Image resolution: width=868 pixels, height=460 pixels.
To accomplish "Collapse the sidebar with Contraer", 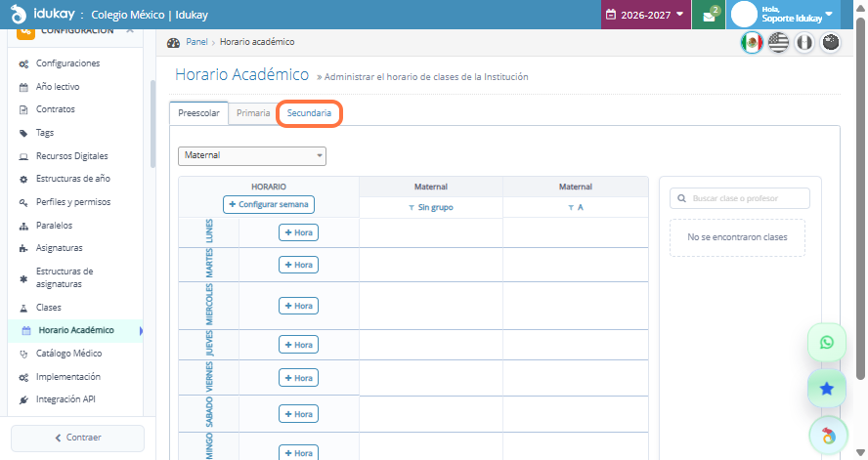I will [x=77, y=438].
